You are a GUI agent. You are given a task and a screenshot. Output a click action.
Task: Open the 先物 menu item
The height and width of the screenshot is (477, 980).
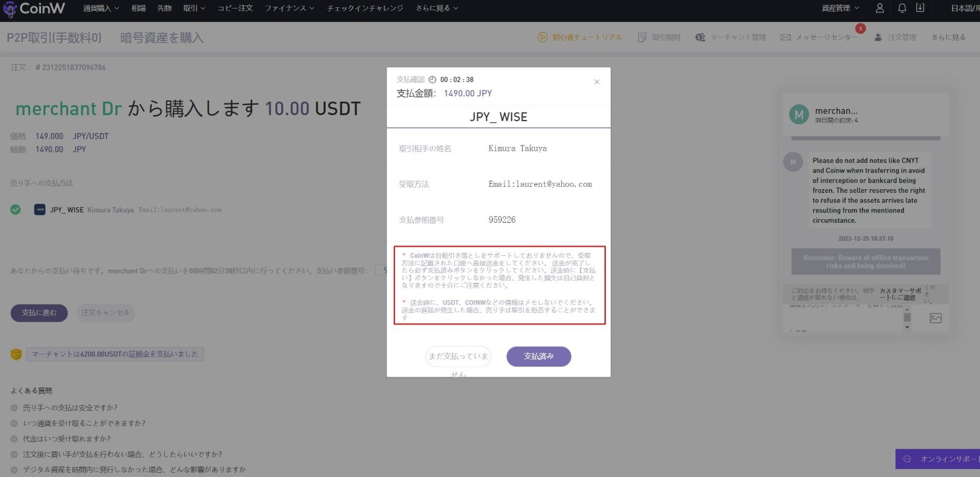tap(164, 8)
